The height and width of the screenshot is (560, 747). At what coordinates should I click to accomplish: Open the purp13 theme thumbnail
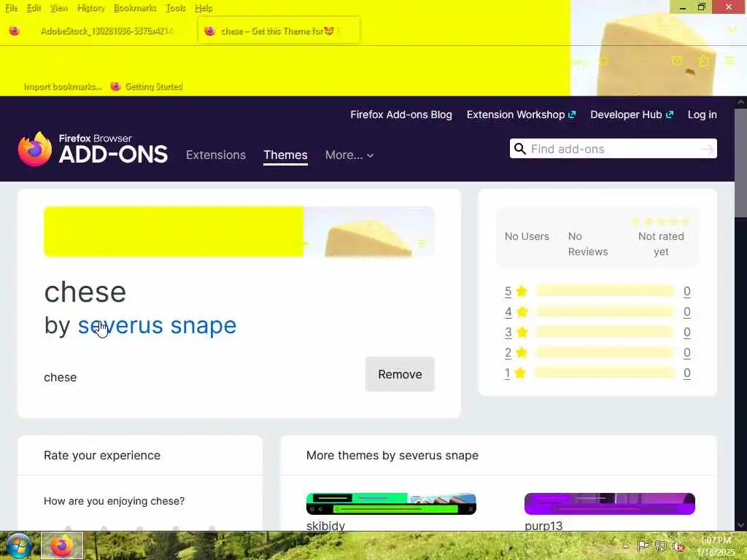point(609,504)
